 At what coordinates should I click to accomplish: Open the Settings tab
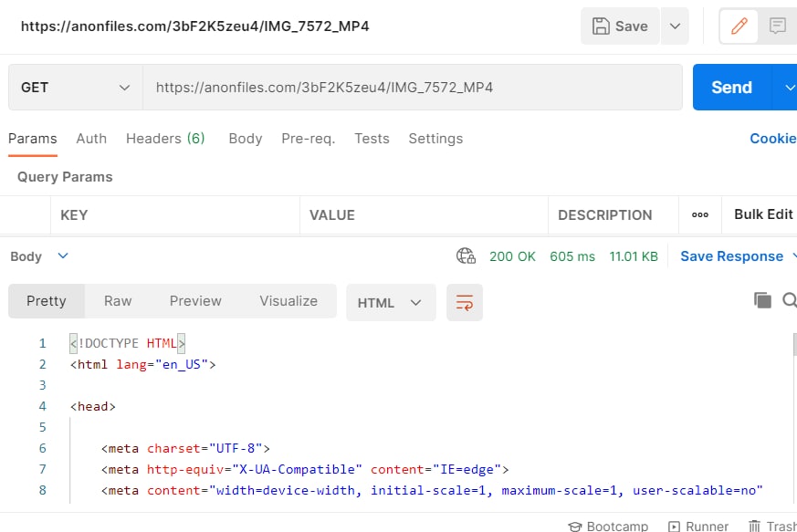click(x=435, y=139)
